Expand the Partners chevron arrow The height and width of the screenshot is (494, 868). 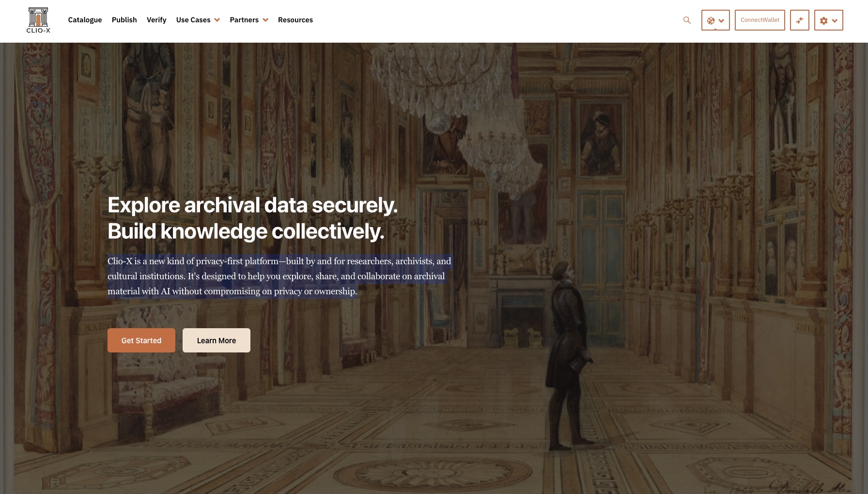265,20
